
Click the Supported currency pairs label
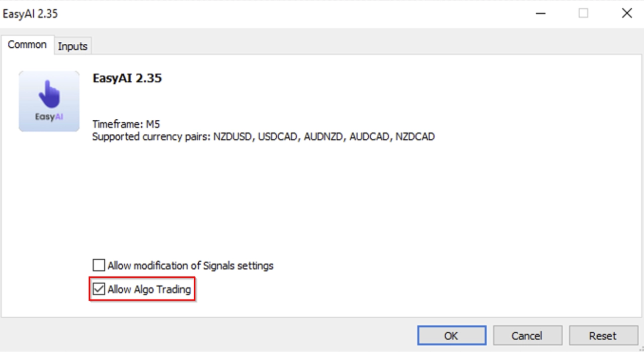pos(151,136)
